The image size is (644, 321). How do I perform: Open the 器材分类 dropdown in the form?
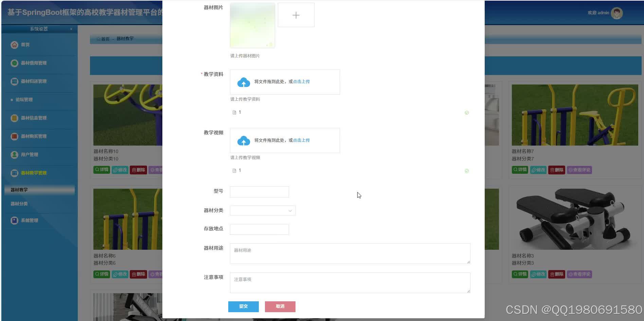(x=263, y=210)
